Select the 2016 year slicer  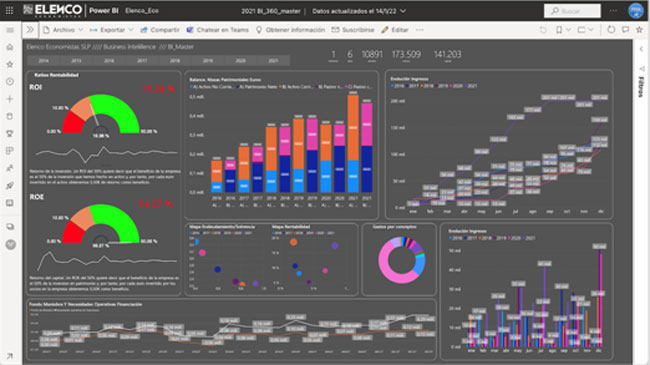(109, 61)
